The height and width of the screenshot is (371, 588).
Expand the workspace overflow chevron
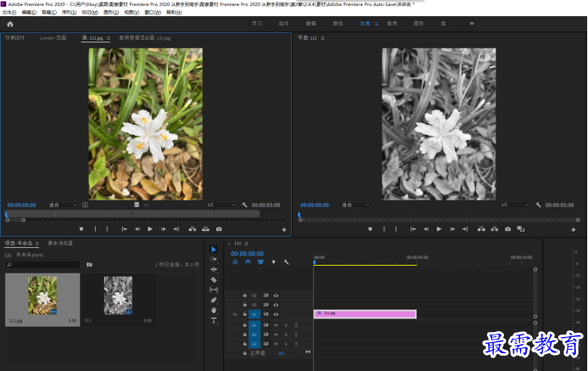pos(472,23)
